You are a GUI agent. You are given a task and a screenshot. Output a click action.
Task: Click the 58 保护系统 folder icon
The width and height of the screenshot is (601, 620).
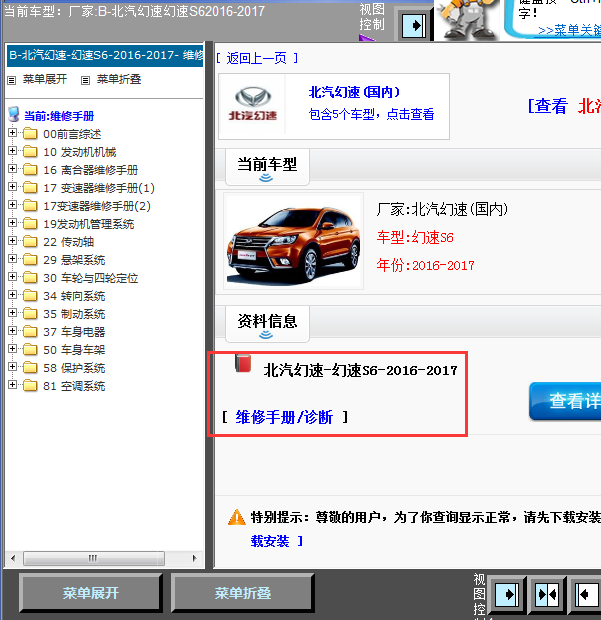point(30,367)
